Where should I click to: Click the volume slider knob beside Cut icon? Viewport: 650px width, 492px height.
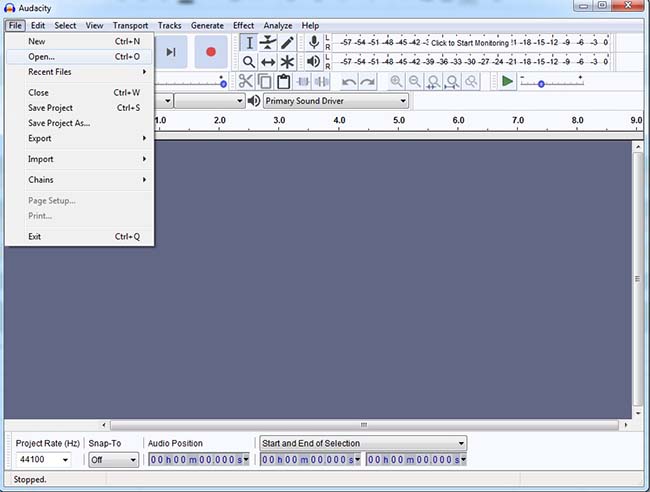(x=223, y=84)
